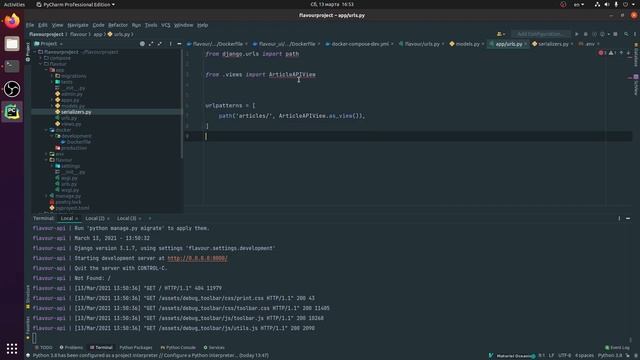Click Collapse All in the Project panel
This screenshot has height=360, width=640.
[160, 44]
